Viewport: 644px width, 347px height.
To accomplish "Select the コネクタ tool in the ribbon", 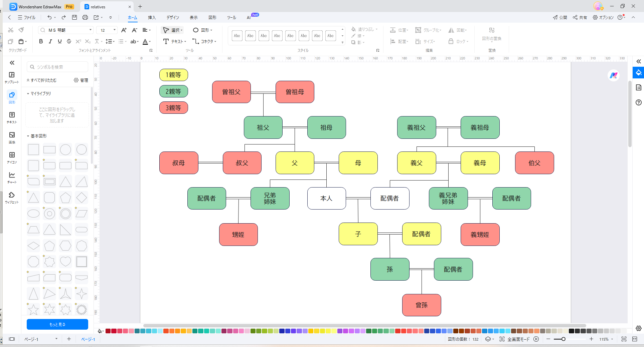I will 205,41.
